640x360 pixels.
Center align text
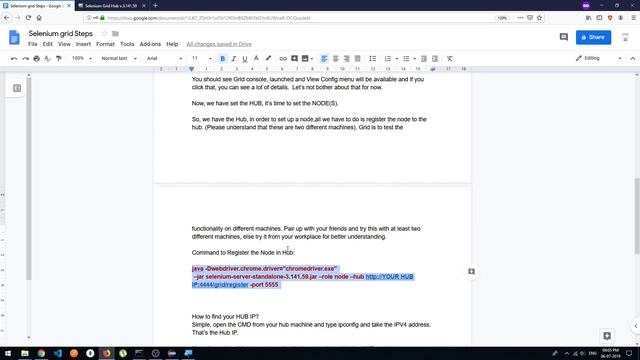(336, 59)
